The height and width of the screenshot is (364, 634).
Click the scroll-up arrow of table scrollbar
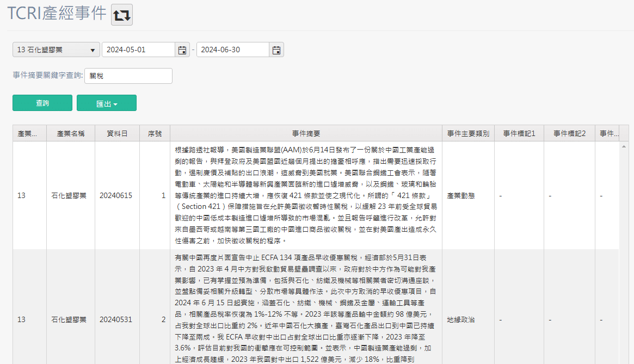point(624,146)
